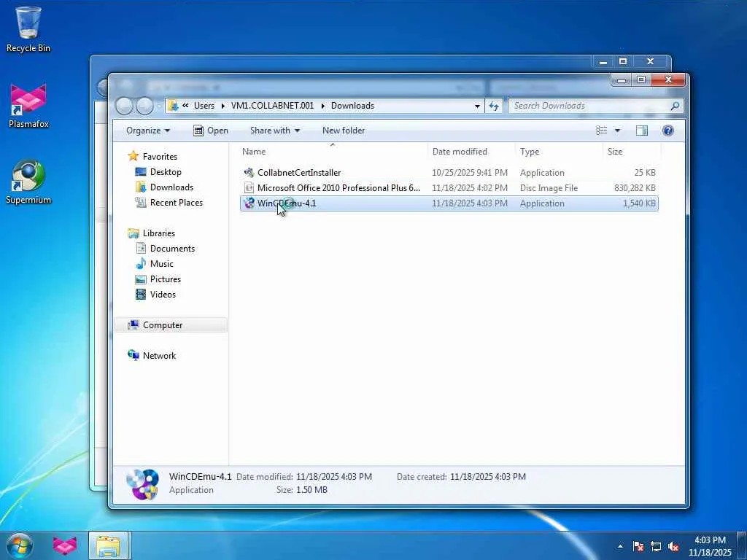
Task: Click the Users breadcrumb in address bar
Action: 204,106
